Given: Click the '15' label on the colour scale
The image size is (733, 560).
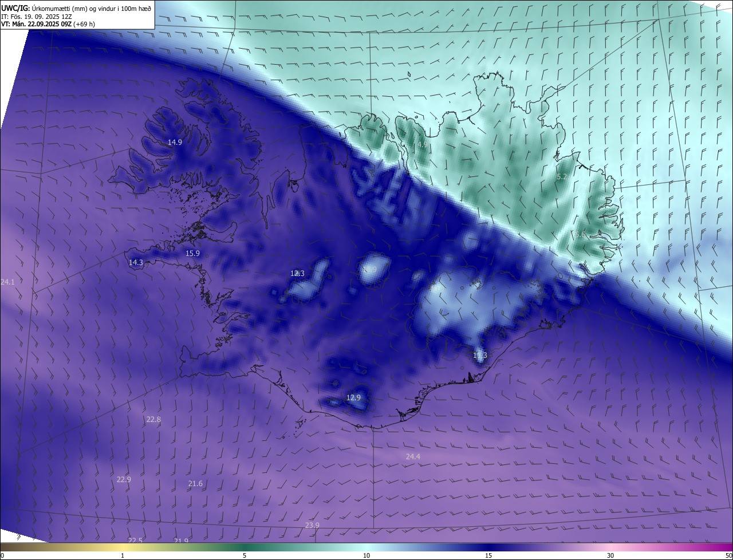Looking at the screenshot, I should pos(488,555).
